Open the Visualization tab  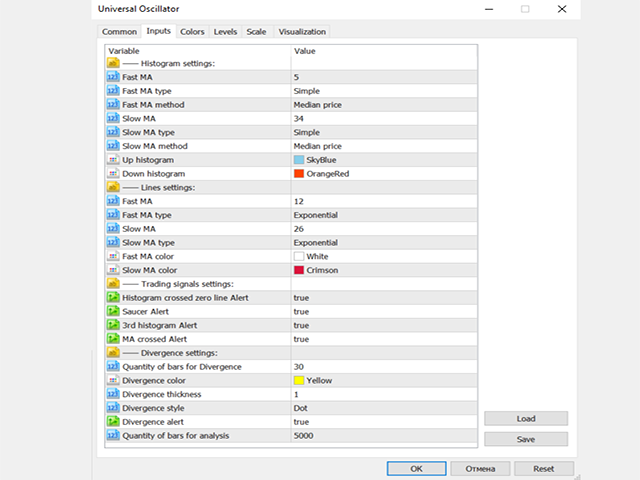tap(302, 32)
